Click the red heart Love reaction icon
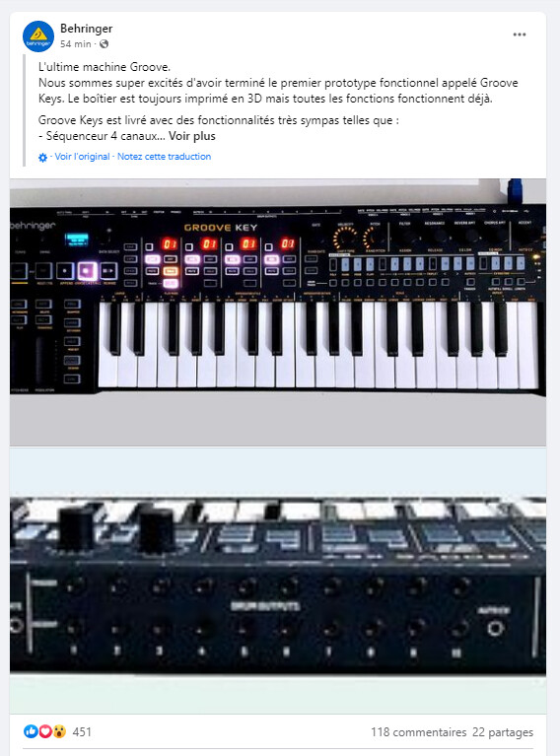 point(44,731)
